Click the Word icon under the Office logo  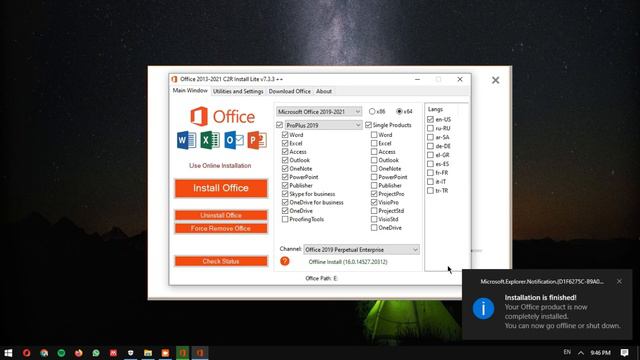click(187, 140)
